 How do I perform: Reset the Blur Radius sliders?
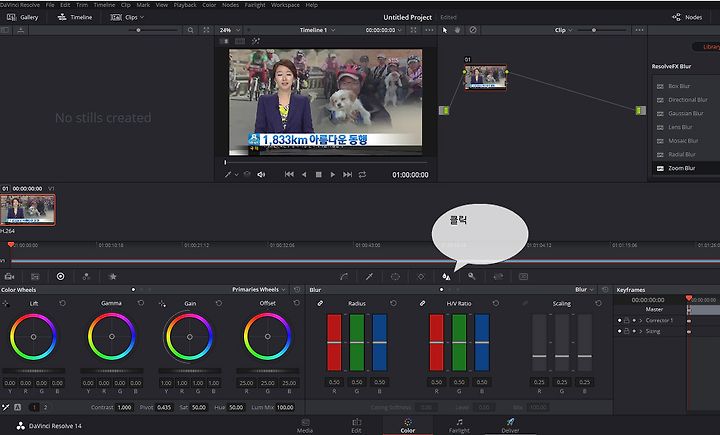click(x=394, y=303)
